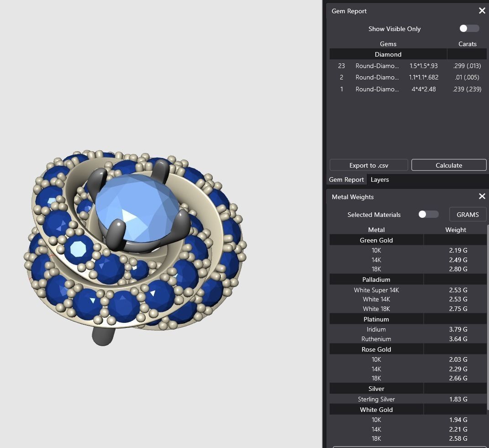Click the Weight column header

click(456, 230)
